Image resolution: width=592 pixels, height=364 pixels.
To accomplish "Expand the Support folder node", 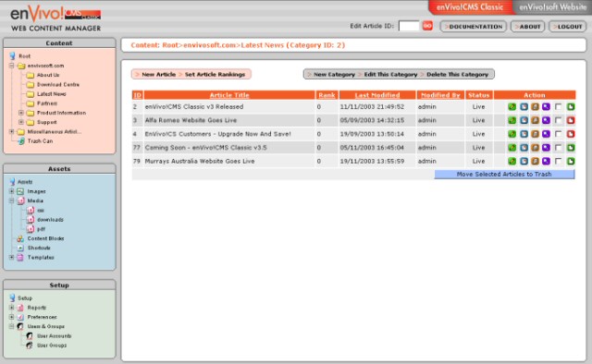I will pyautogui.click(x=21, y=122).
